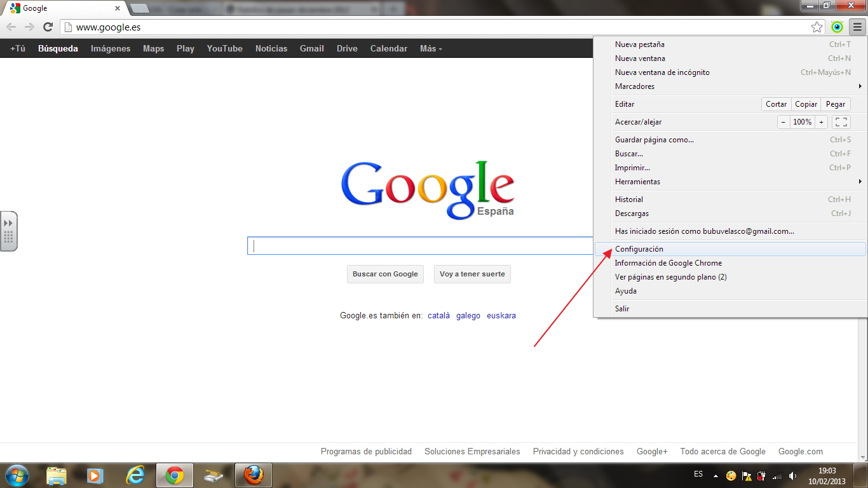The width and height of the screenshot is (868, 488).
Task: Enter full screen from the zoom row
Action: 841,122
